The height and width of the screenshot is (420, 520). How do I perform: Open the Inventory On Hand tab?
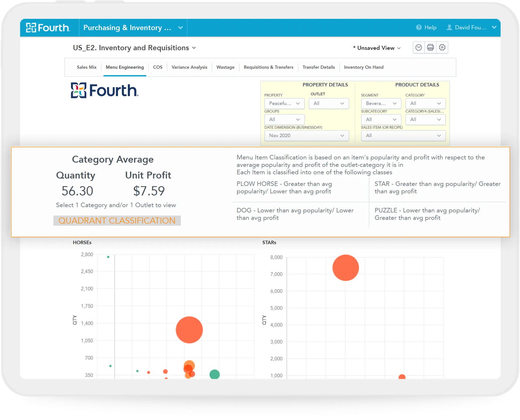tap(364, 67)
